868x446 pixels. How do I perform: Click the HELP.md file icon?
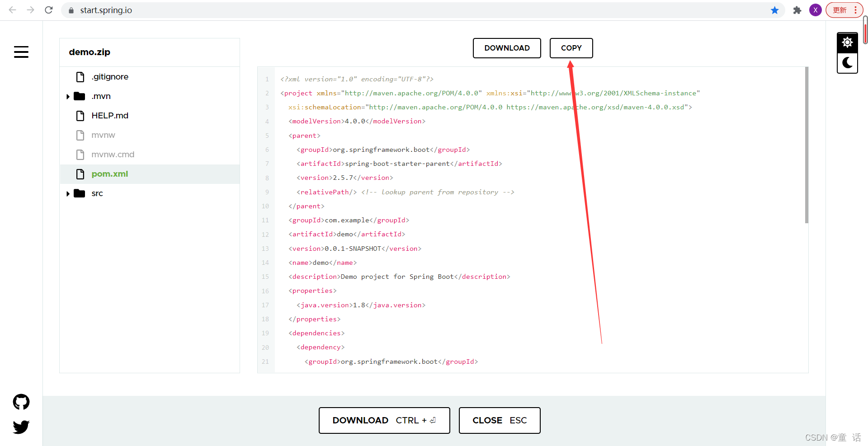80,116
